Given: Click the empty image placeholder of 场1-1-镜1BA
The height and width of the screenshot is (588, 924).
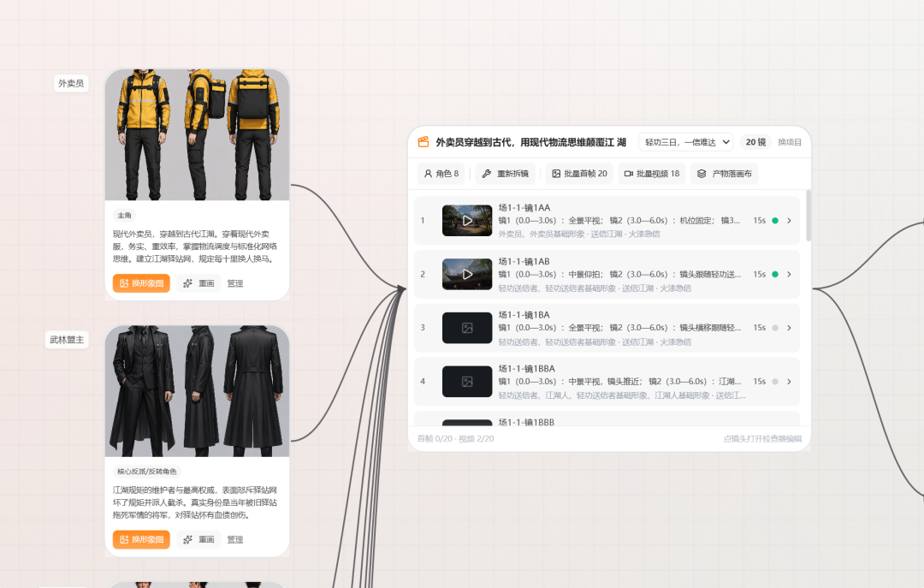Looking at the screenshot, I should 467,328.
